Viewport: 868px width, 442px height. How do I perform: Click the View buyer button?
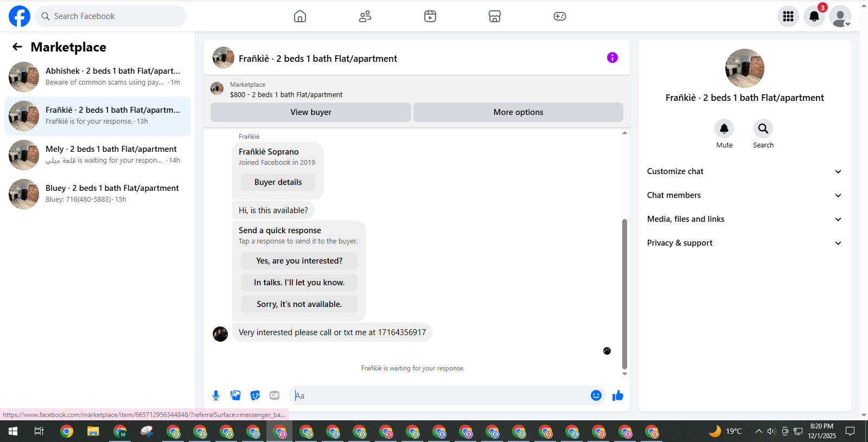coord(311,112)
